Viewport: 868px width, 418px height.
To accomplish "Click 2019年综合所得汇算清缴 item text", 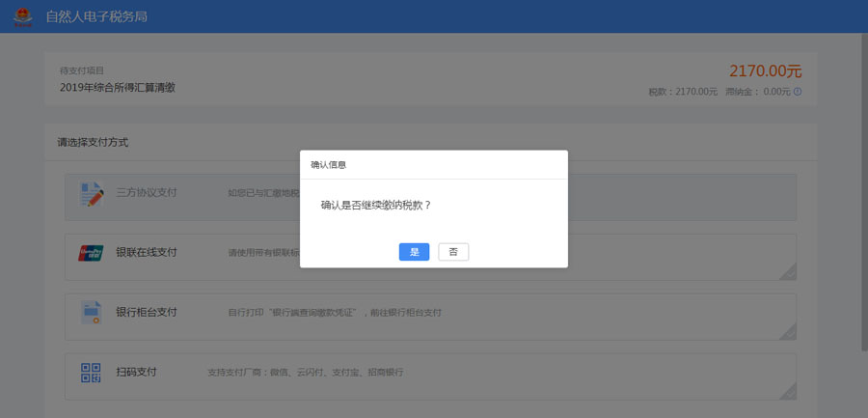I will (118, 88).
